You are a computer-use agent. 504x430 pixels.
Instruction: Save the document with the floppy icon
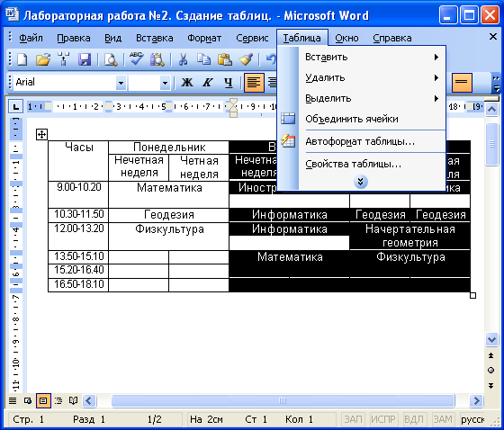tap(85, 59)
